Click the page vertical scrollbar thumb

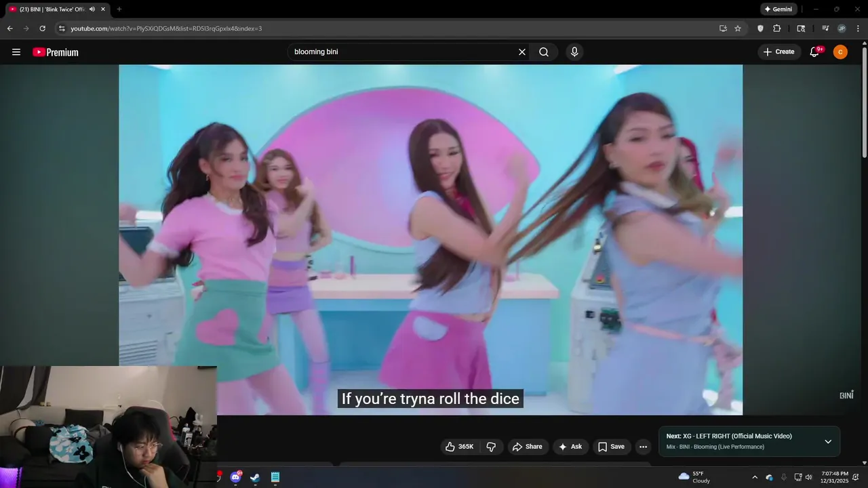pos(865,102)
